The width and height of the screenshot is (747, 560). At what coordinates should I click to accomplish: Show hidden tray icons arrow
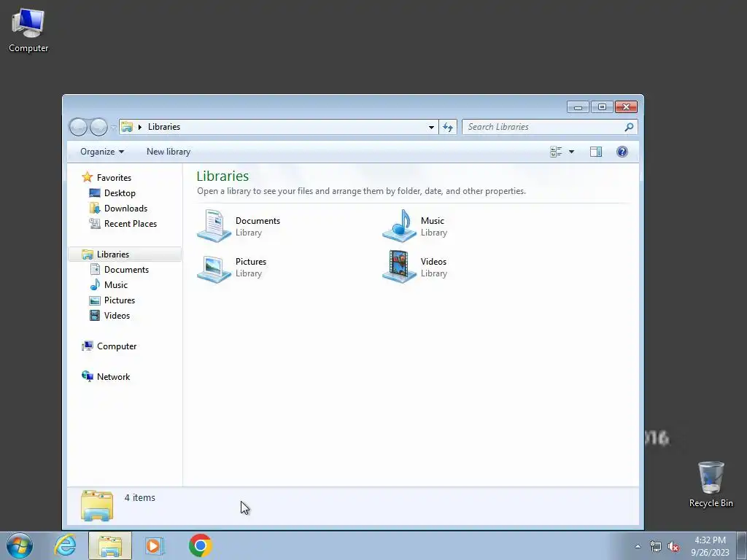click(638, 546)
